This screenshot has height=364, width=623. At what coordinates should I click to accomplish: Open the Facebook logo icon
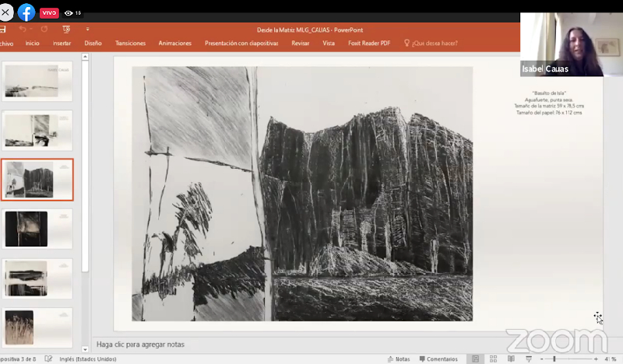(x=26, y=12)
